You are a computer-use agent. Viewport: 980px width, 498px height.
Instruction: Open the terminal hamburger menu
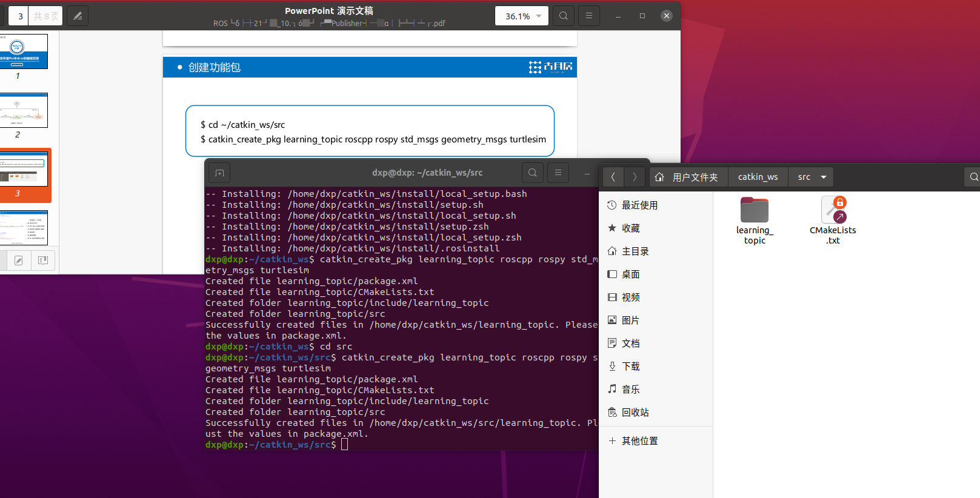coord(558,173)
